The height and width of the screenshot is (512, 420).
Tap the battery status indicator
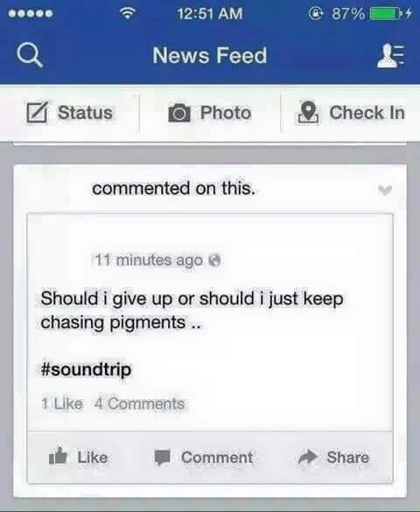click(x=385, y=14)
